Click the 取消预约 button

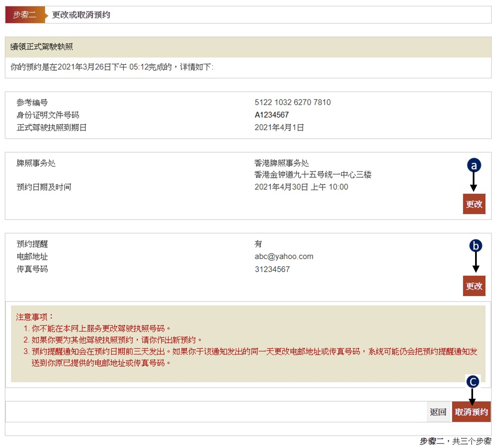[471, 412]
